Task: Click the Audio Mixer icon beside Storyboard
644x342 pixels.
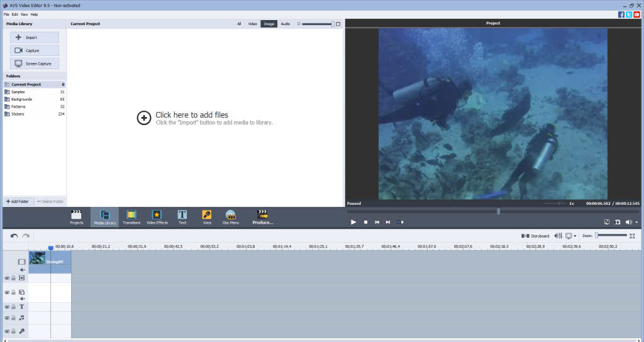Action: click(557, 236)
